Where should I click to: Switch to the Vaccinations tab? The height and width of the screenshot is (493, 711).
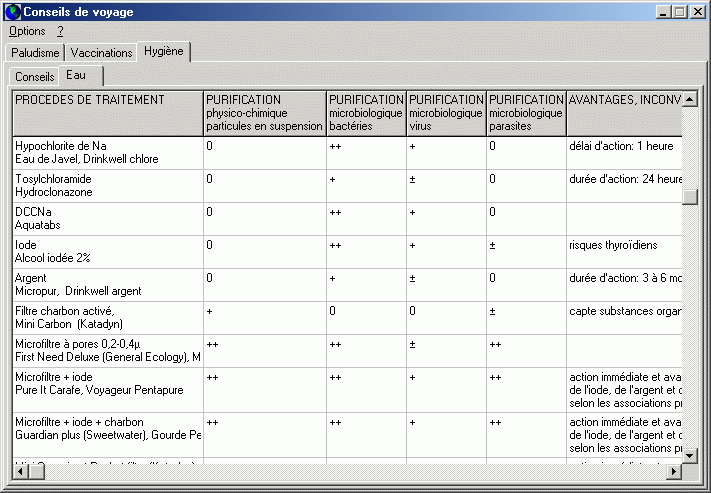pos(101,53)
